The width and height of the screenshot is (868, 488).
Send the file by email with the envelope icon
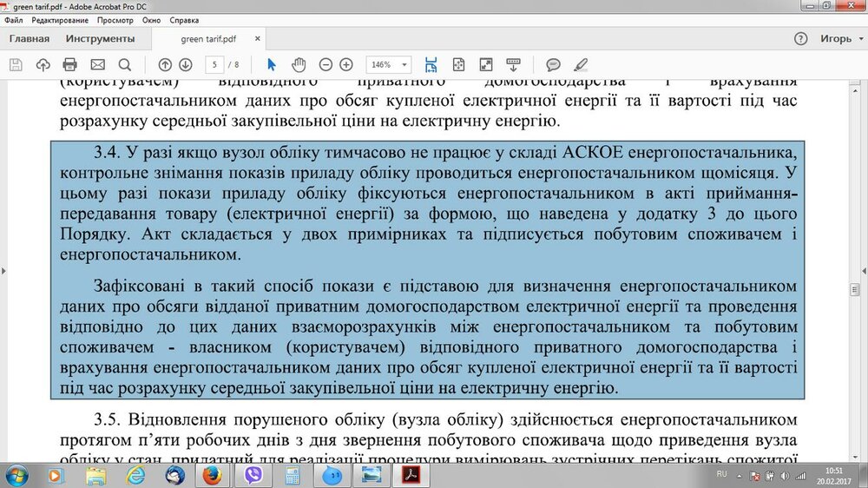[97, 65]
